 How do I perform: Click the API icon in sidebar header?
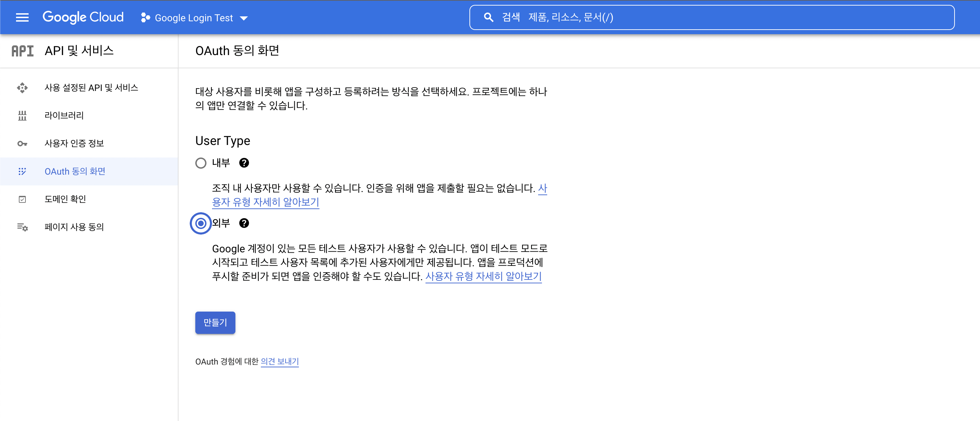pos(22,51)
